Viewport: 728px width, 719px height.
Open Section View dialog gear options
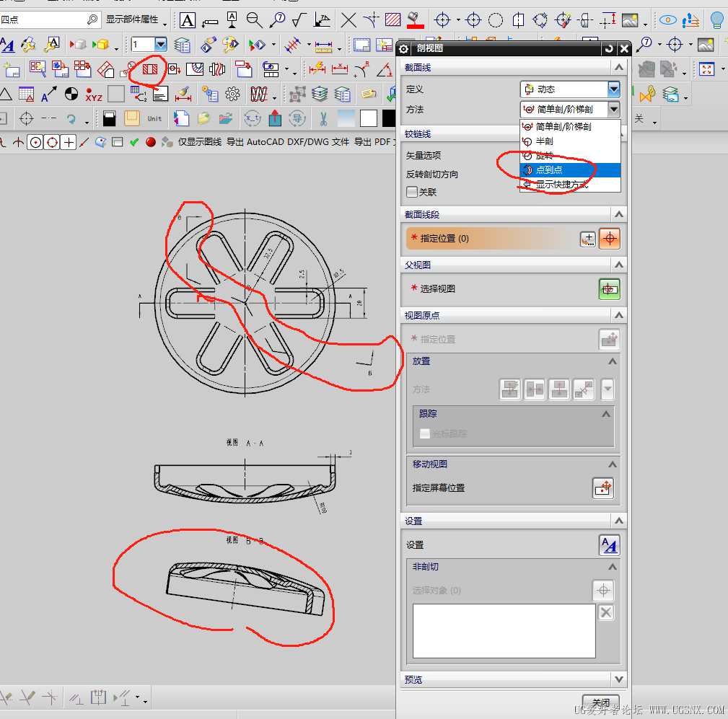point(403,48)
